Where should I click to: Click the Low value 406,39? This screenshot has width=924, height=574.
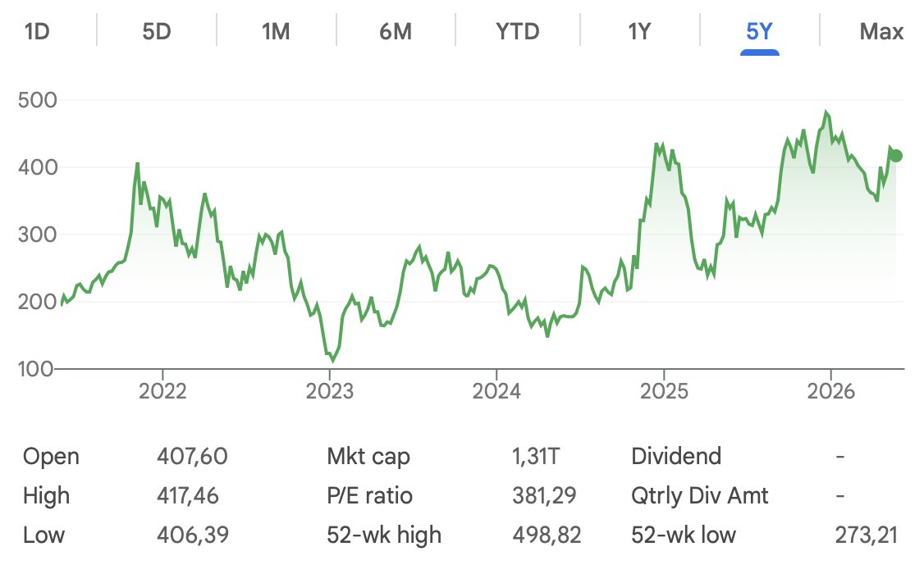pos(193,535)
